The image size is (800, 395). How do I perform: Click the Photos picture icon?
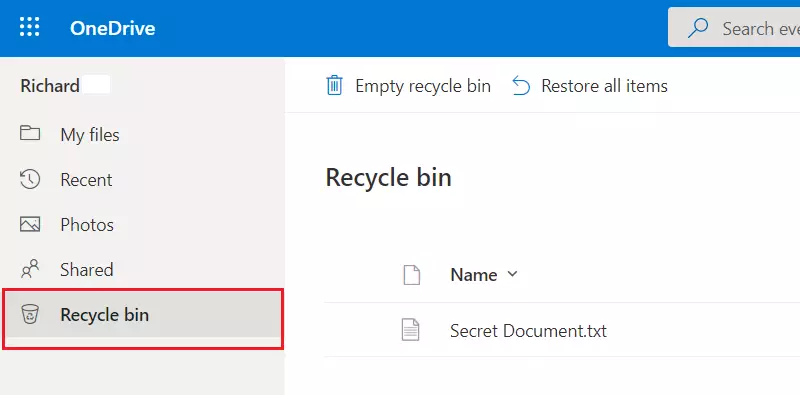(30, 225)
